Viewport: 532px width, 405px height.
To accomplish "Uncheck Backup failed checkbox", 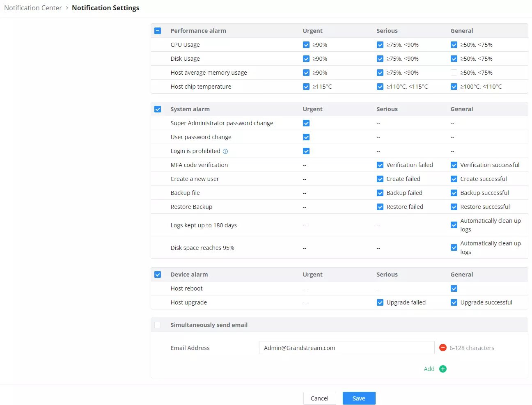I will click(x=380, y=193).
